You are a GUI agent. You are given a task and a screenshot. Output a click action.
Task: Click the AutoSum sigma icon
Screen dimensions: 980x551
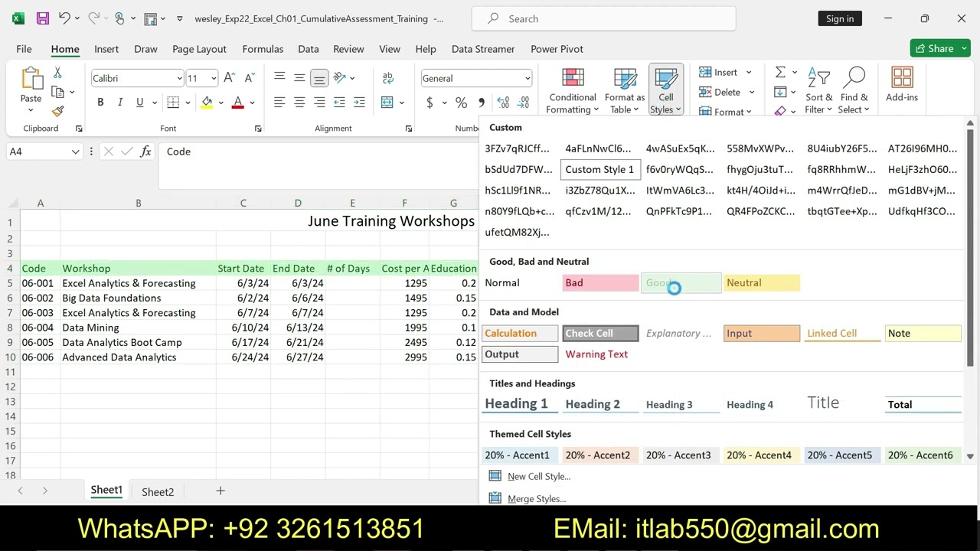coord(780,72)
